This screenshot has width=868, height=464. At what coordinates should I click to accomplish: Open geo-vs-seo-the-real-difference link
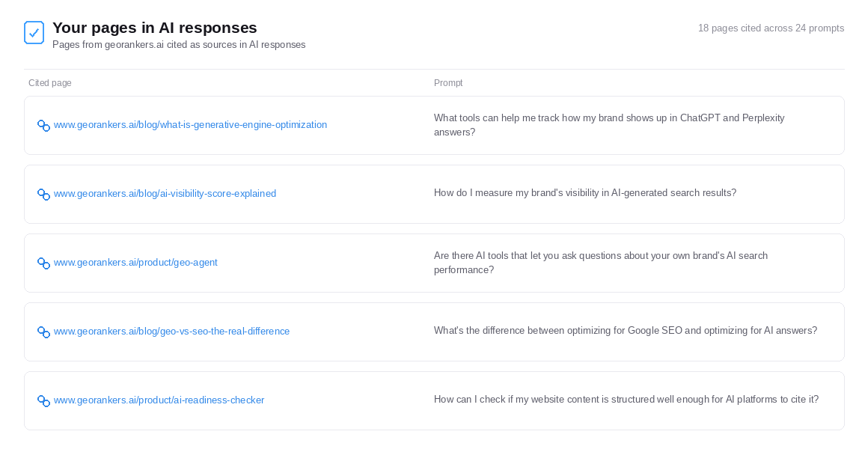[x=171, y=331]
